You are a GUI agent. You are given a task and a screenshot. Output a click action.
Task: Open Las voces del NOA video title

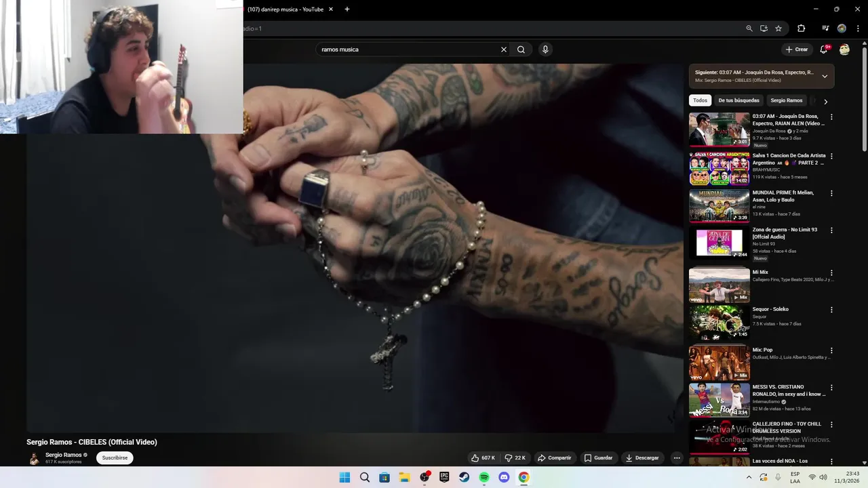point(780,462)
